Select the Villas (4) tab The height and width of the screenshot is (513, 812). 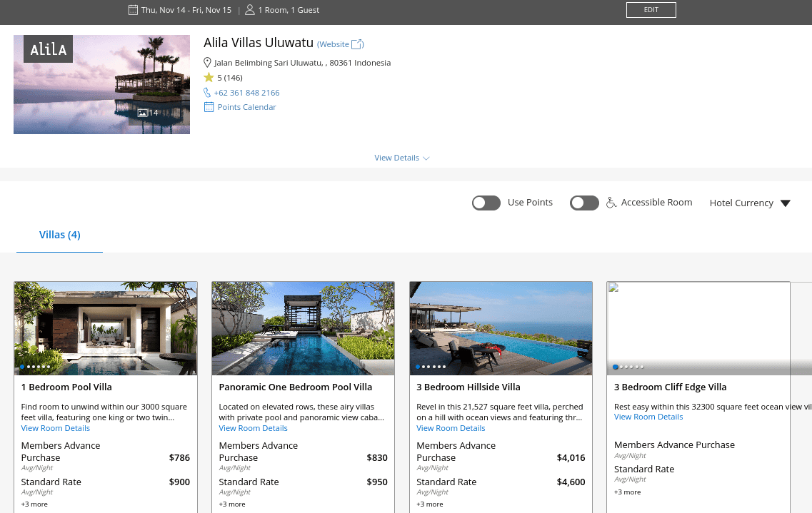[x=59, y=235]
